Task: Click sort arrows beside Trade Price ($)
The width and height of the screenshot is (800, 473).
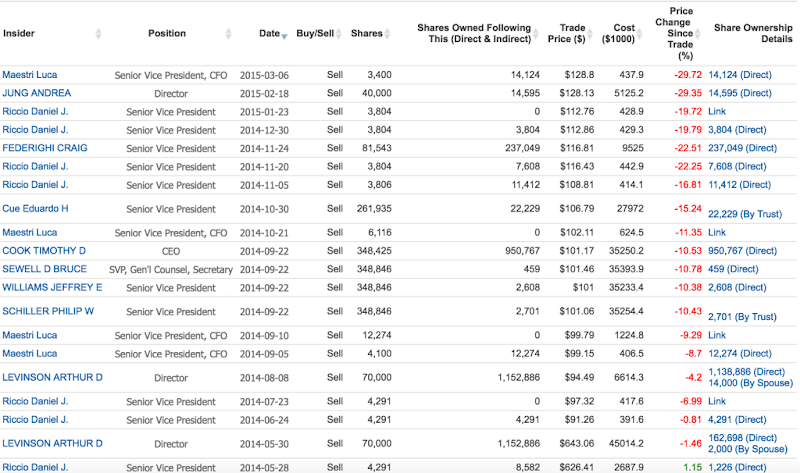Action: tap(592, 34)
